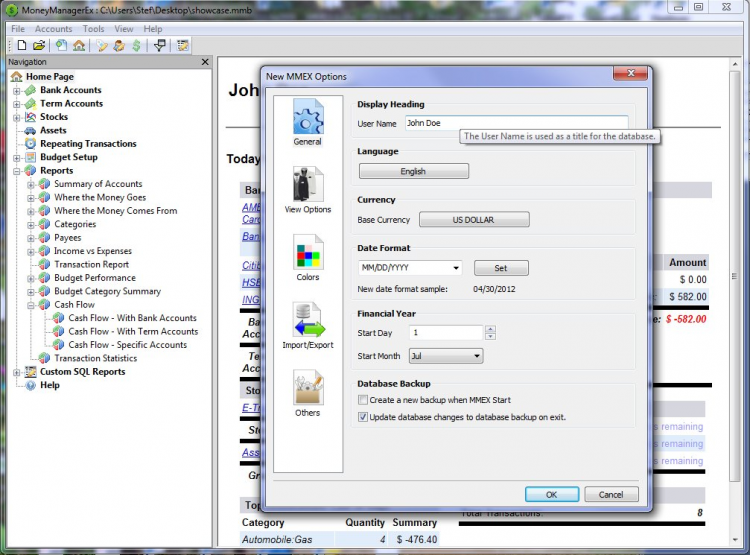This screenshot has height=555, width=750.
Task: Collapse the Cash Flow tree node
Action: 31,305
